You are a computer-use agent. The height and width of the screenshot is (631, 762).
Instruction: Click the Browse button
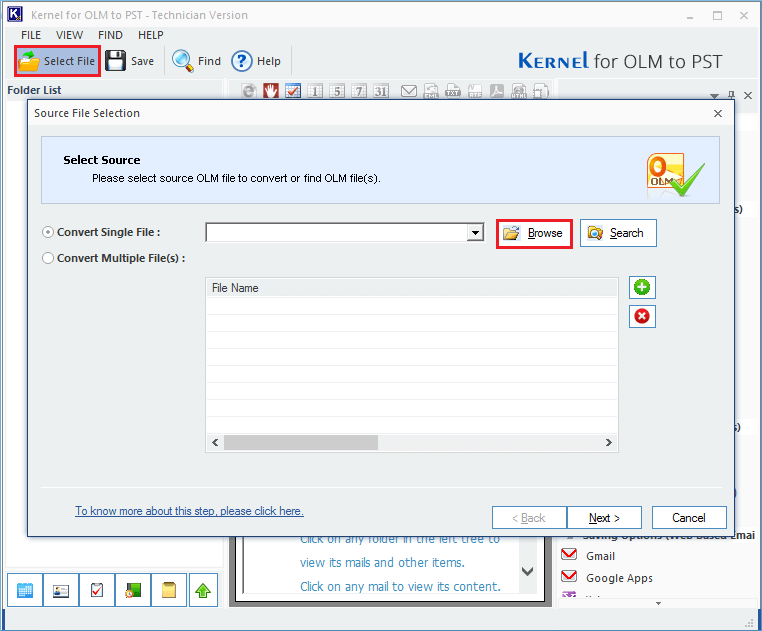[534, 233]
